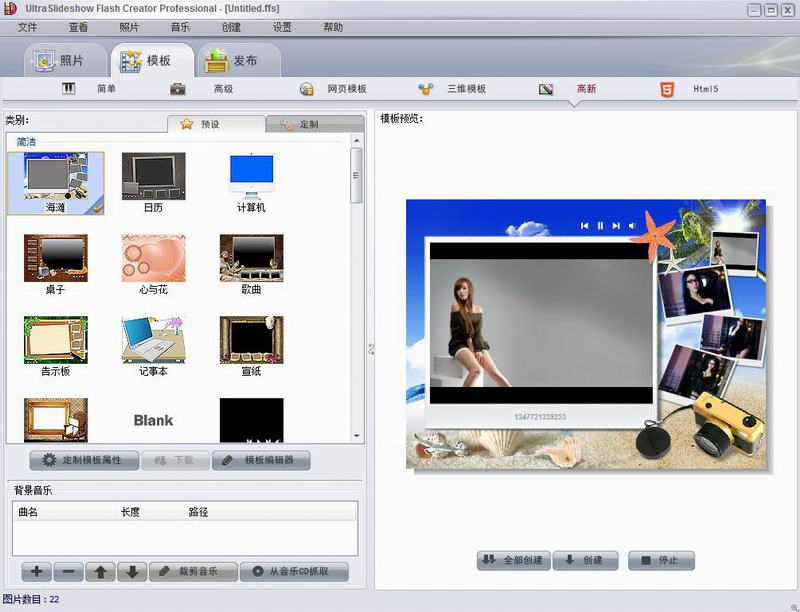
Task: Open the 模板编辑器 button
Action: [x=261, y=461]
